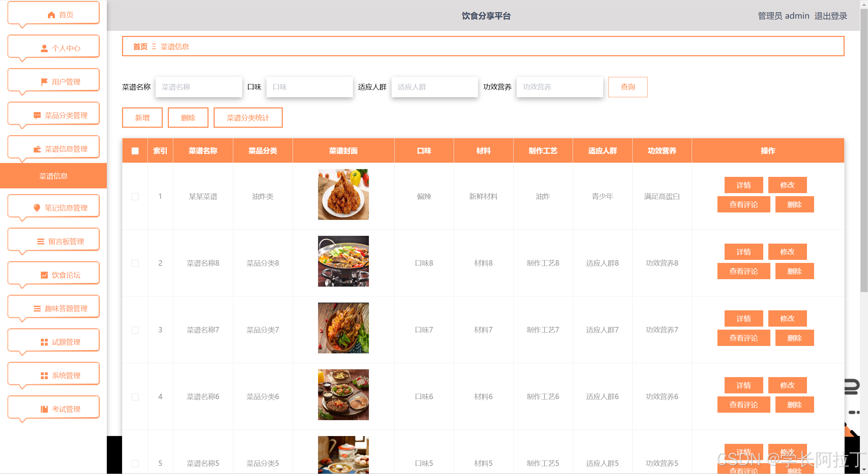Toggle the select-all checkbox in table header
This screenshot has height=474, width=868.
pyautogui.click(x=135, y=151)
